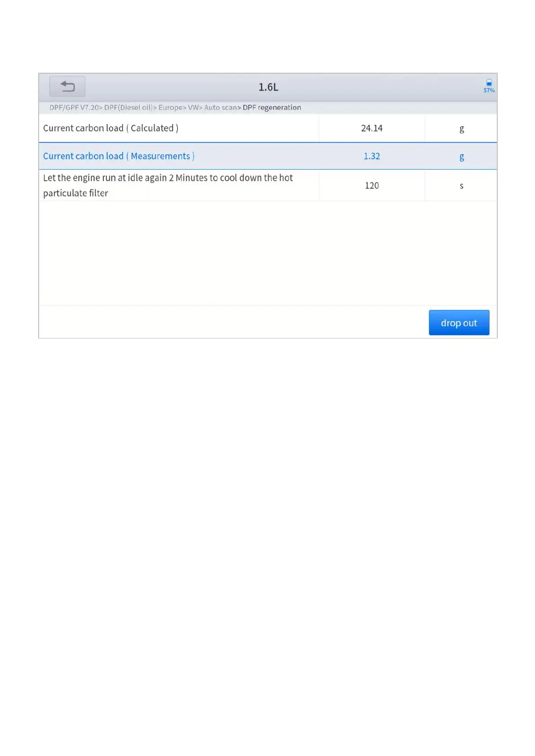Click the blue unit g for measurements
Image resolution: width=535 pixels, height=756 pixels.
click(461, 157)
